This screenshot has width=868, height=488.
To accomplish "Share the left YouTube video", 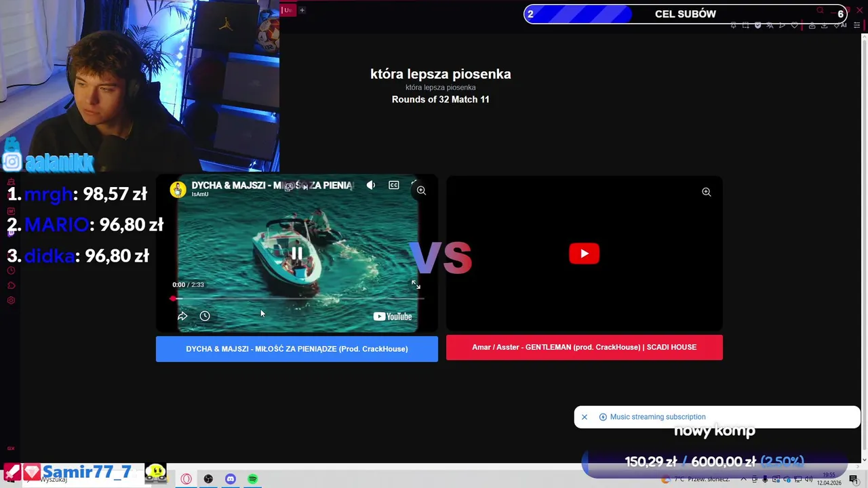I will 182,316.
